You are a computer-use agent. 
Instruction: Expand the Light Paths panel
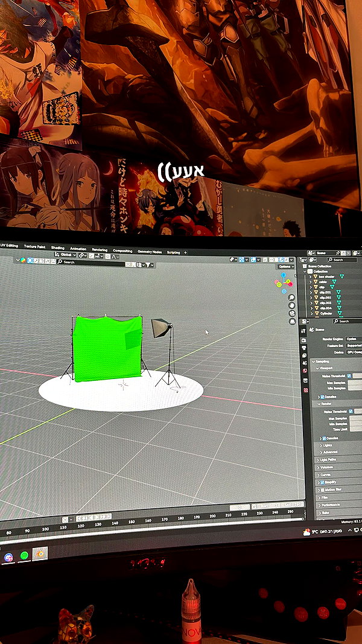click(338, 459)
